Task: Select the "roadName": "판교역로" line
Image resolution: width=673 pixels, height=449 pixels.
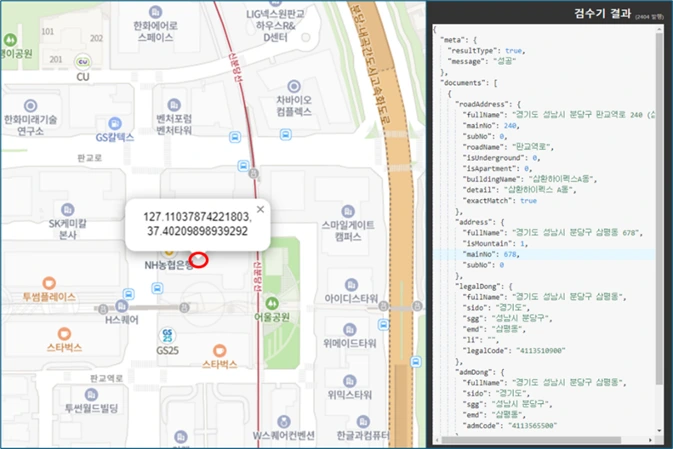Action: click(x=508, y=147)
